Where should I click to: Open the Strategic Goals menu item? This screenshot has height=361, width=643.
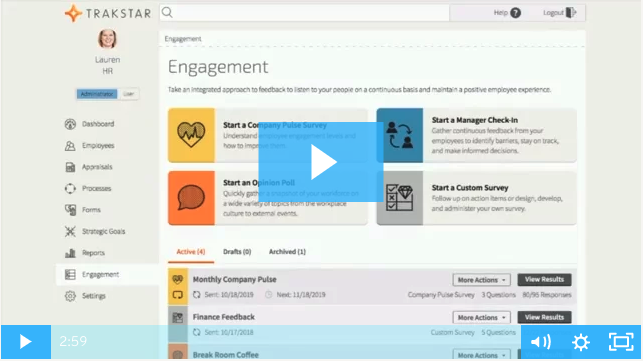(x=103, y=231)
